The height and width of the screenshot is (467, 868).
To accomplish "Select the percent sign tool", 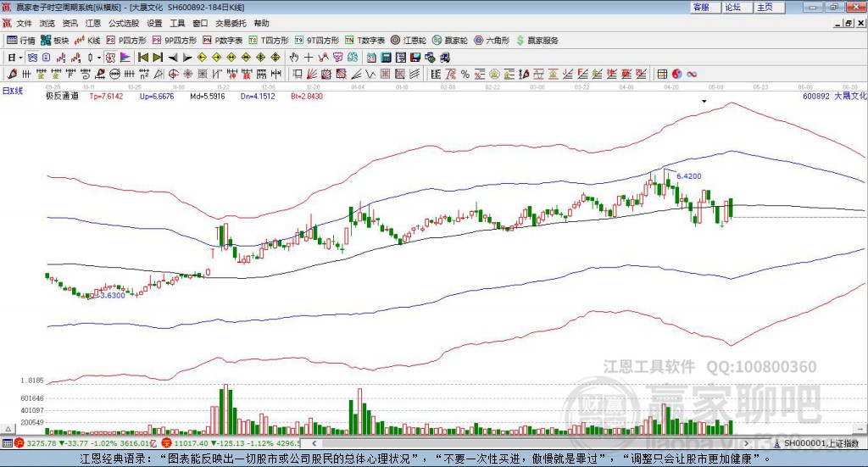I will (465, 74).
